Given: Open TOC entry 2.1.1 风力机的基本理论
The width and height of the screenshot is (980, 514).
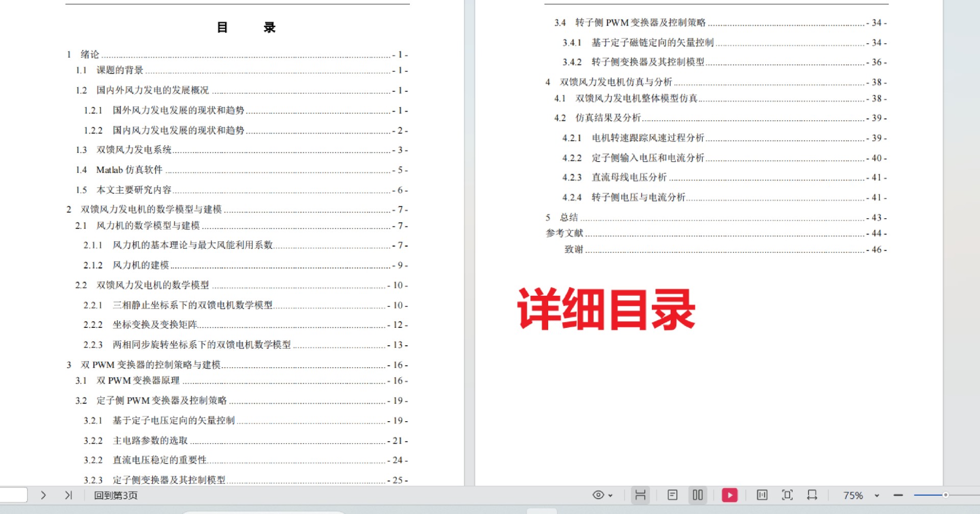Looking at the screenshot, I should pos(246,245).
